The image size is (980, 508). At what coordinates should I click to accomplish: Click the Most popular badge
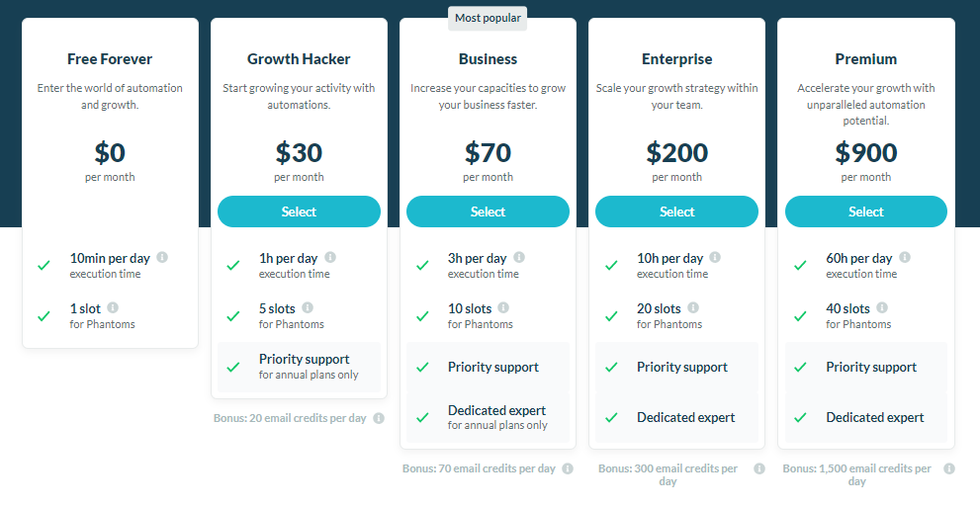coord(488,18)
